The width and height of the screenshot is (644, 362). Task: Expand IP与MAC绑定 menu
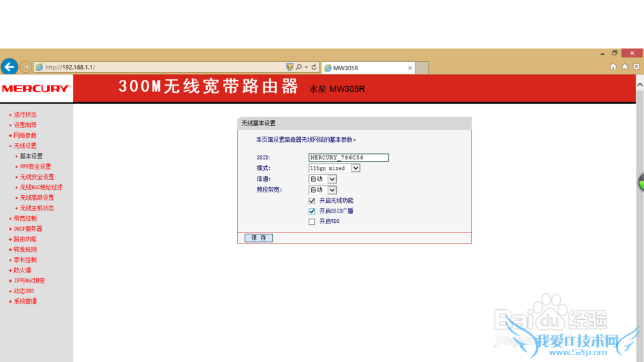[30, 281]
